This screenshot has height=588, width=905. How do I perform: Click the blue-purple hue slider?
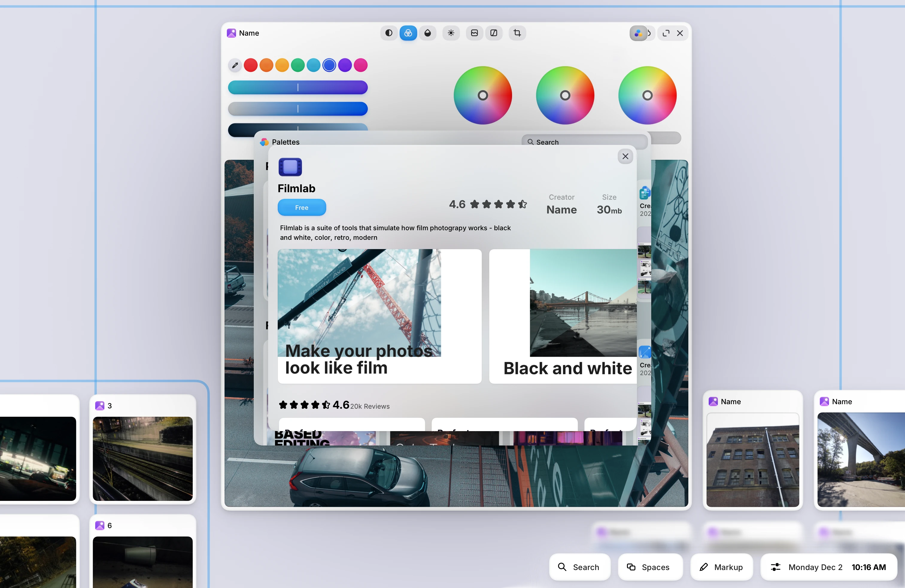tap(298, 87)
